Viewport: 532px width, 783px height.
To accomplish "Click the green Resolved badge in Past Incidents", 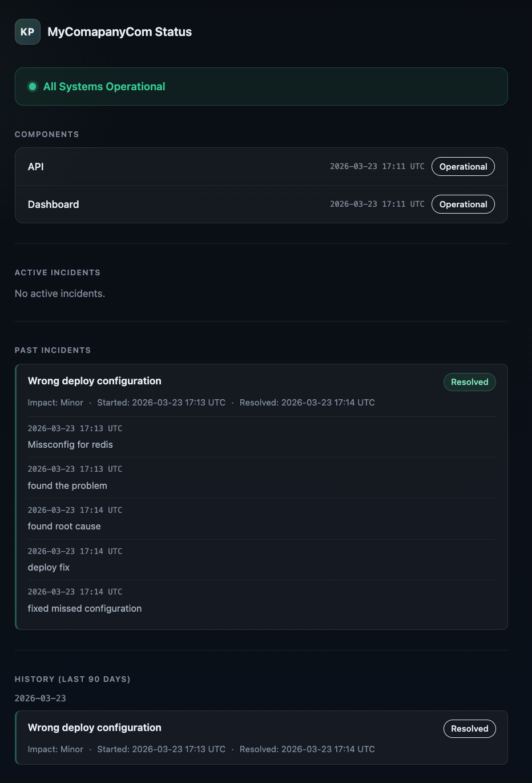I will pos(469,382).
